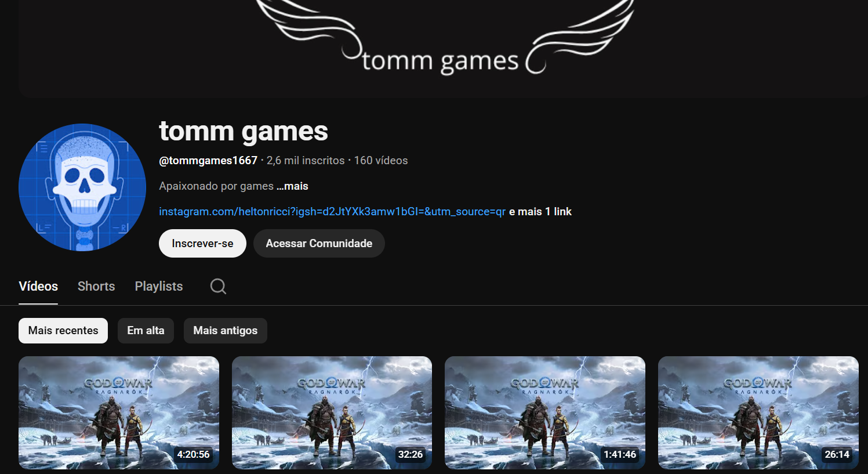Show more links via 'e mais 1 link'
This screenshot has width=868, height=474.
540,212
